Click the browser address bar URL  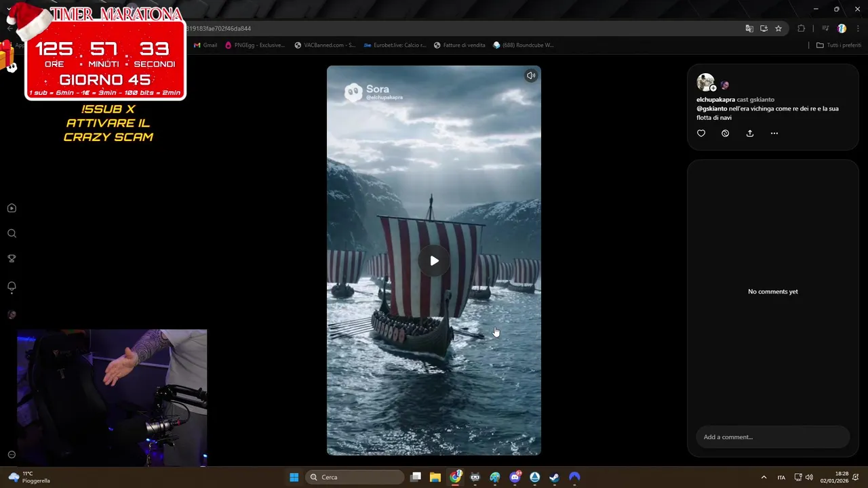coord(218,28)
